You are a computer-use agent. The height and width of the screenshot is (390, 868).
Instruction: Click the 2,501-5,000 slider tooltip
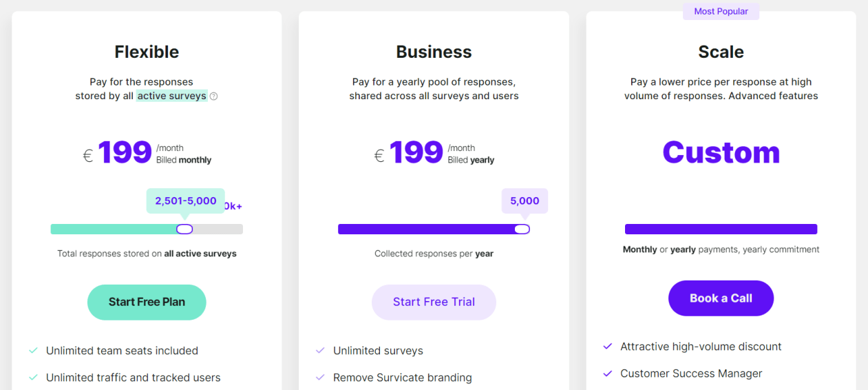click(186, 201)
